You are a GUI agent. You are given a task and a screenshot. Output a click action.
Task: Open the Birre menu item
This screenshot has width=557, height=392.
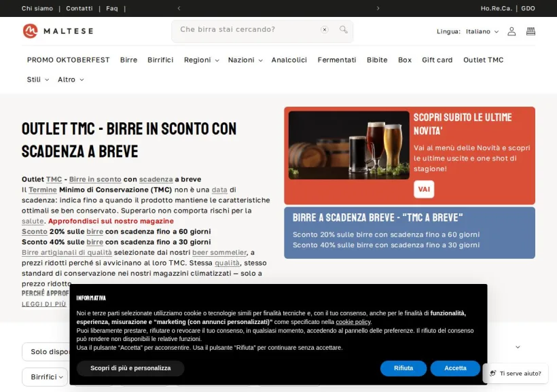[128, 60]
